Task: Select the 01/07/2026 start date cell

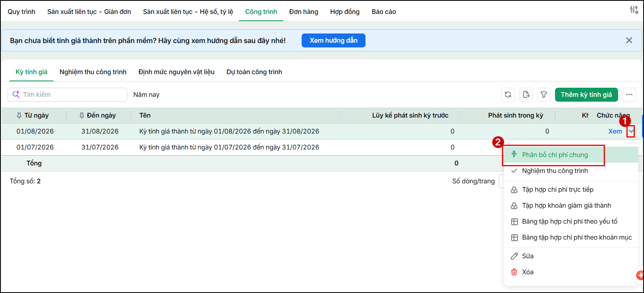Action: [35, 147]
